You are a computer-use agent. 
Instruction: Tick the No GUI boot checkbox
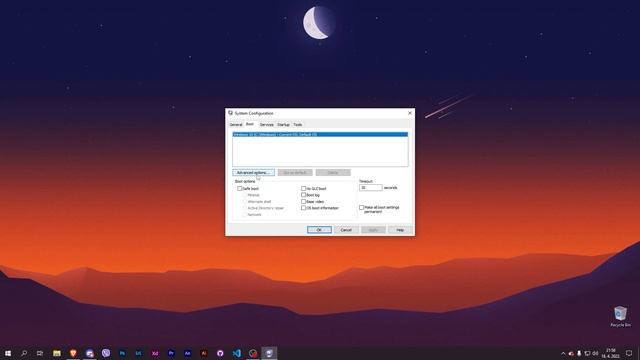point(303,189)
